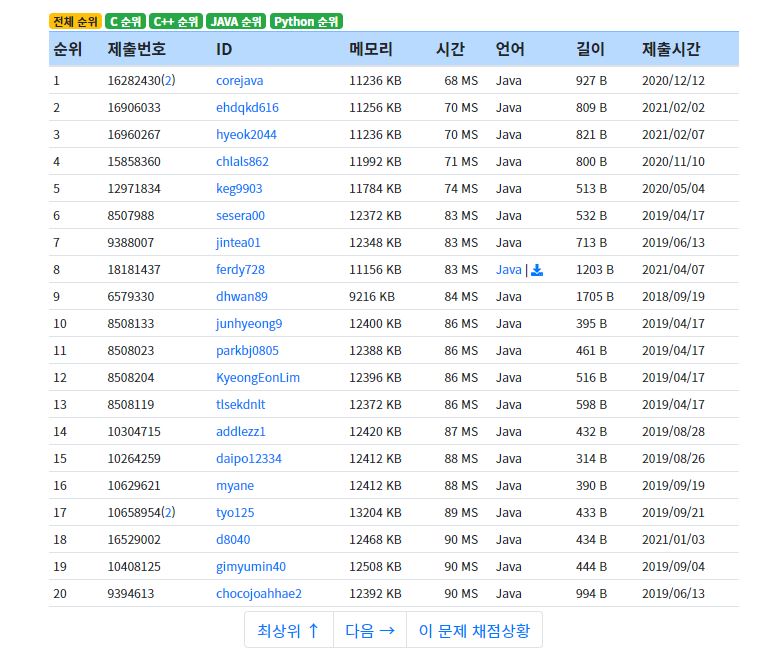Viewport: 773px width, 659px height.
Task: Click the 메모리 column header
Action: pyautogui.click(x=371, y=49)
